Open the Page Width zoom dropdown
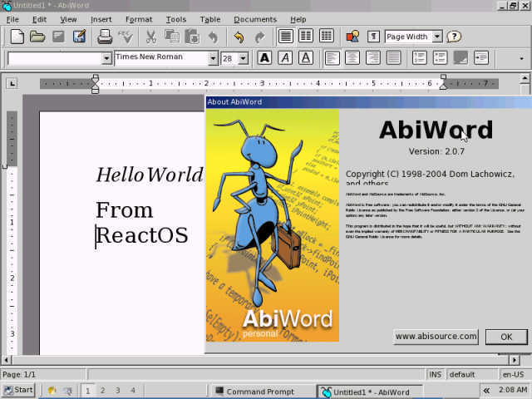Screen dimensions: 532x399 tap(437, 37)
